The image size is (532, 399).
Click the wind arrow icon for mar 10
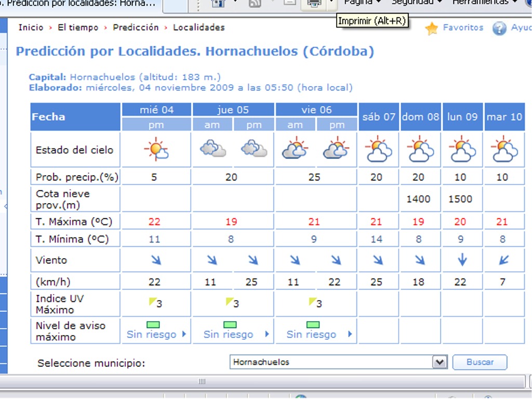(x=503, y=260)
